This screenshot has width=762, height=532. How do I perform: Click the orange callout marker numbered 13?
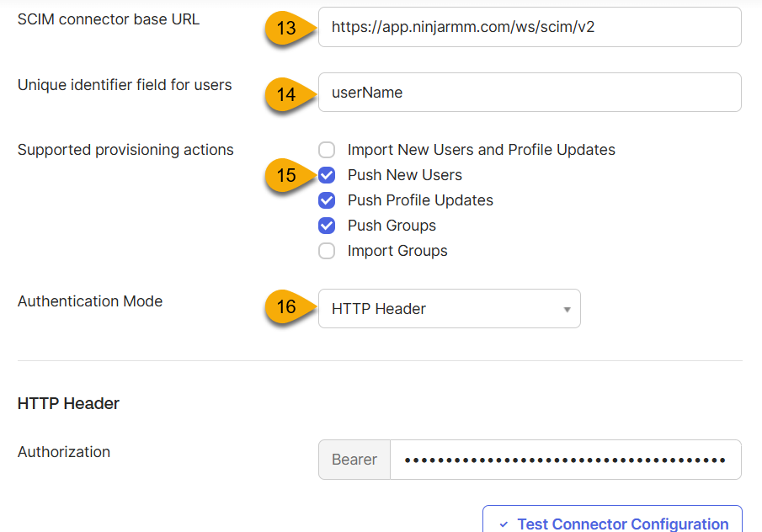pos(286,27)
